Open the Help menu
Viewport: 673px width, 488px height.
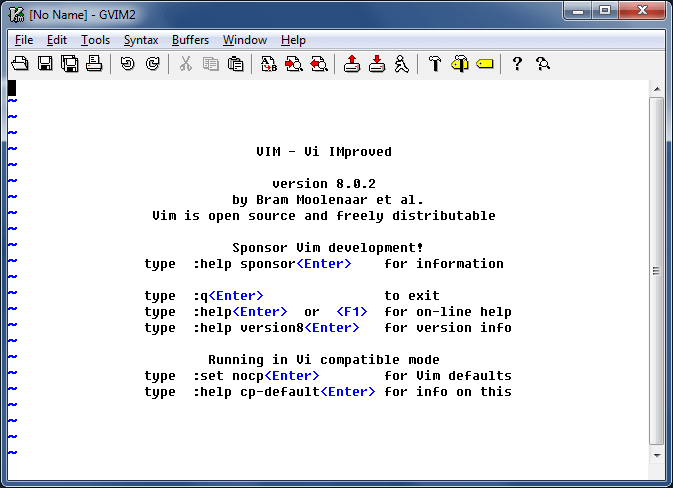293,40
